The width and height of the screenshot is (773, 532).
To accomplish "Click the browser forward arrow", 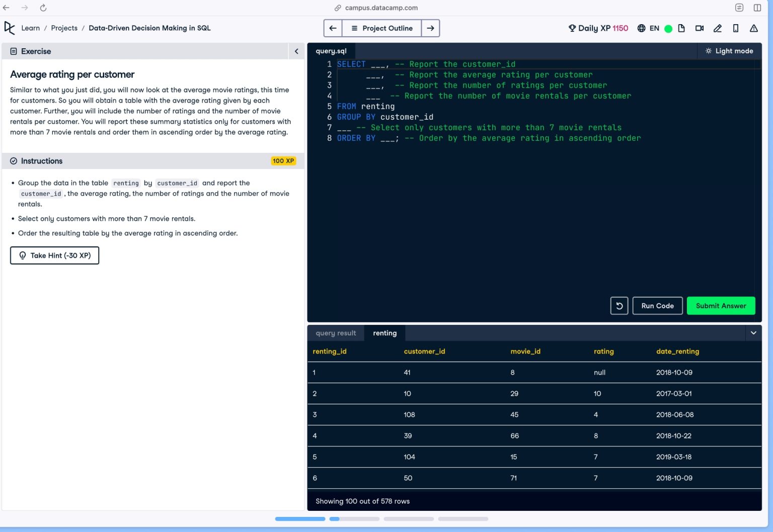I will [x=24, y=8].
